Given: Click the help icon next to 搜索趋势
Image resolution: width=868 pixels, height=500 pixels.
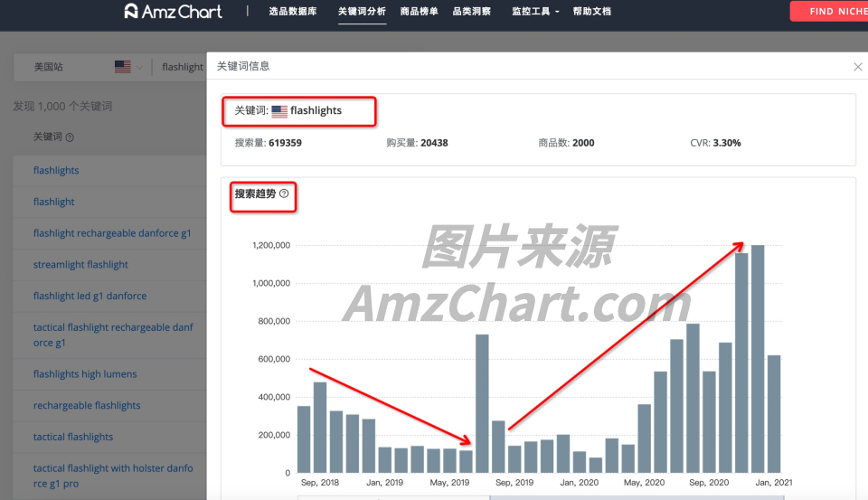Looking at the screenshot, I should 284,193.
